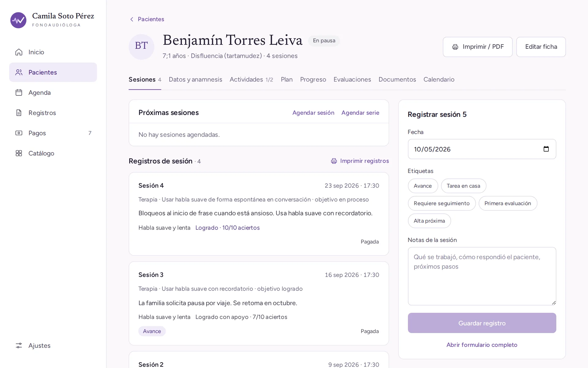Viewport: 588px width, 368px height.
Task: Open the Actividades tab
Action: point(251,79)
